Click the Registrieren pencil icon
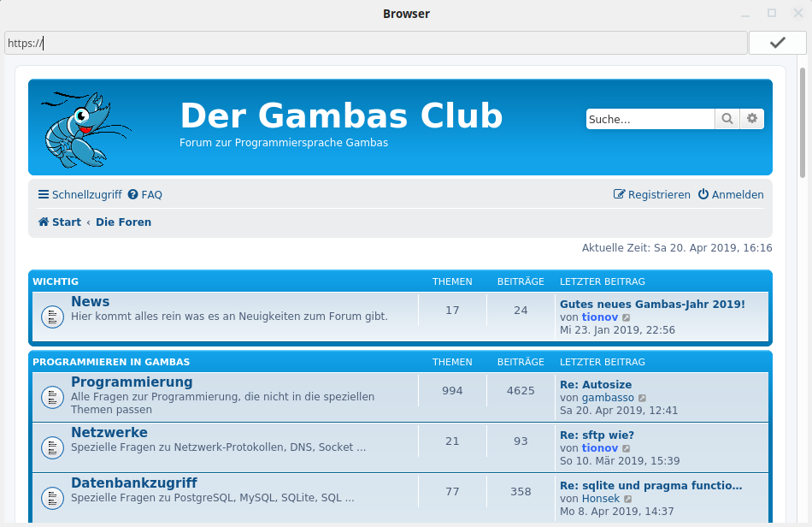 pyautogui.click(x=619, y=194)
